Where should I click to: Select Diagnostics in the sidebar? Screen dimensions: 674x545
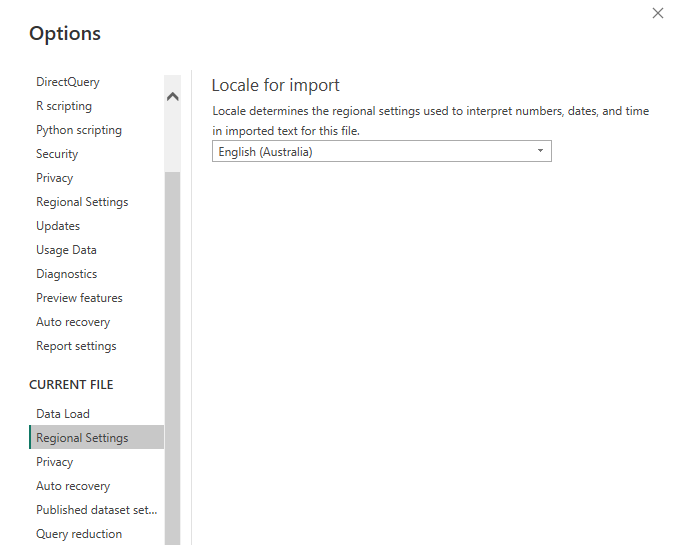point(67,274)
